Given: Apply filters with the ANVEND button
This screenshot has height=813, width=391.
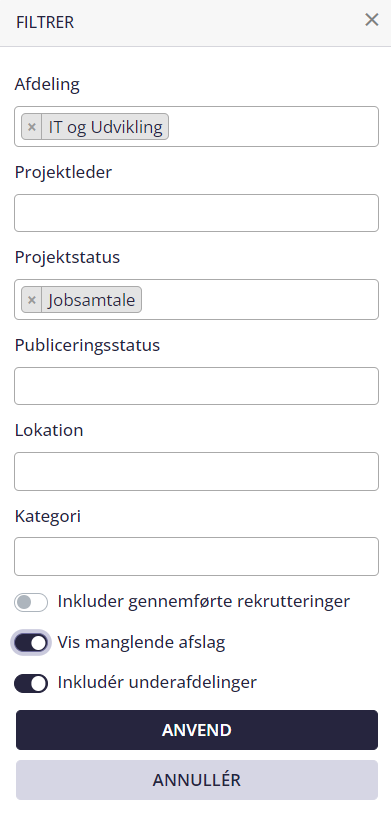Looking at the screenshot, I should (197, 730).
